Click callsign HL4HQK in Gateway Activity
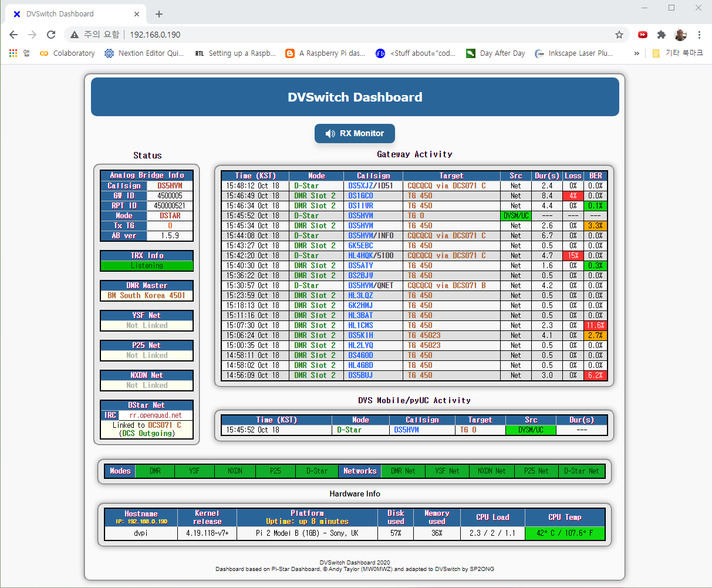712x588 pixels. [360, 255]
